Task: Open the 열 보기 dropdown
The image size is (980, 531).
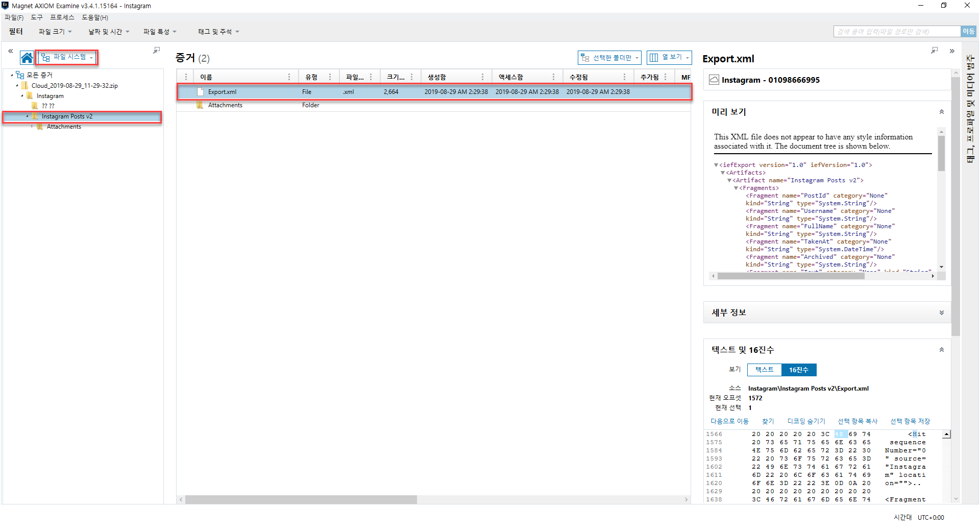Action: tap(669, 58)
